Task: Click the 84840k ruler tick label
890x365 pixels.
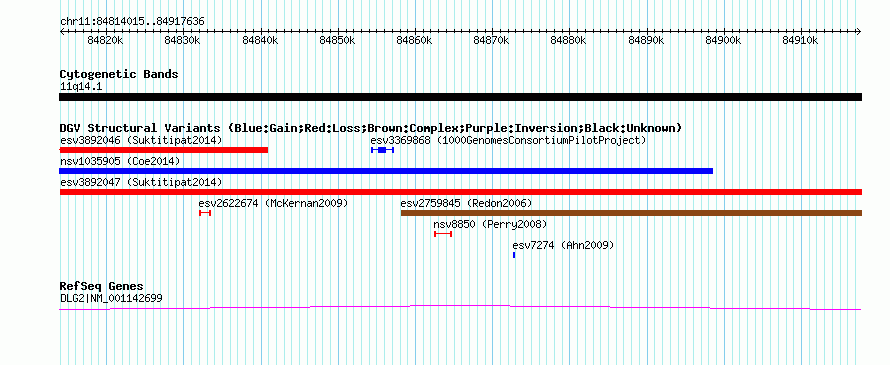Action: [x=259, y=40]
